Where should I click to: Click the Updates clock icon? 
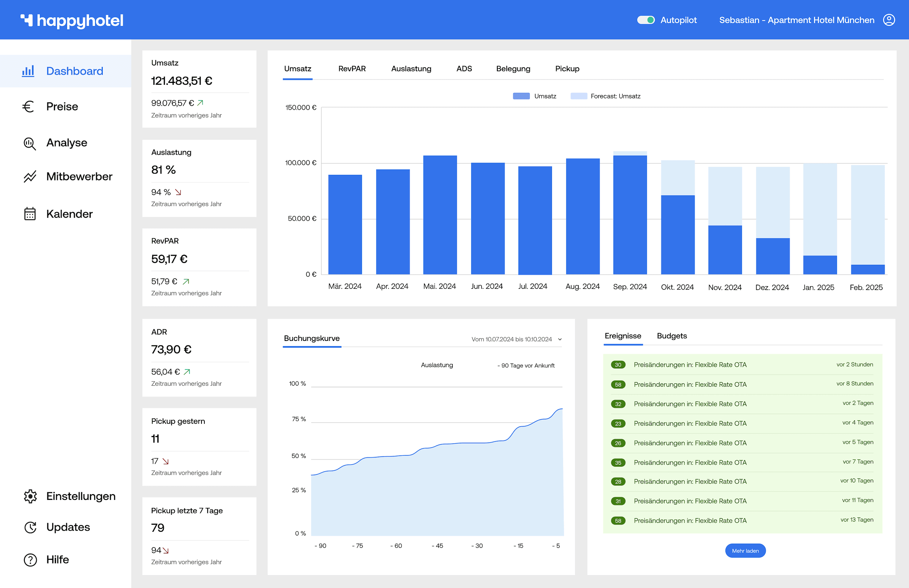(30, 527)
